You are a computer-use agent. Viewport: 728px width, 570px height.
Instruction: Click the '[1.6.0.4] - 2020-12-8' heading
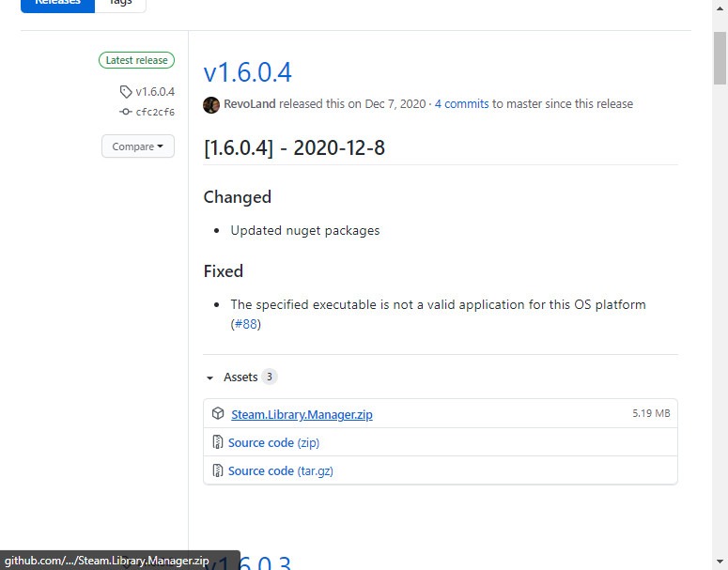pos(294,147)
